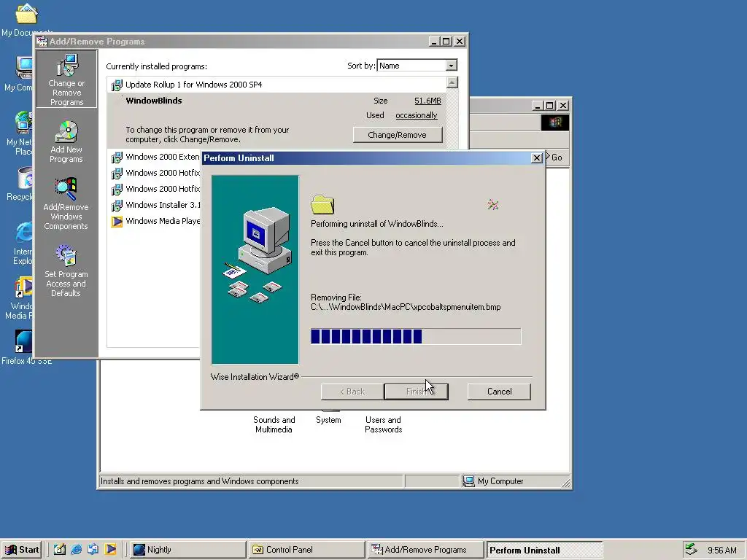Launch Show Desktop quick launch icon

[60, 550]
